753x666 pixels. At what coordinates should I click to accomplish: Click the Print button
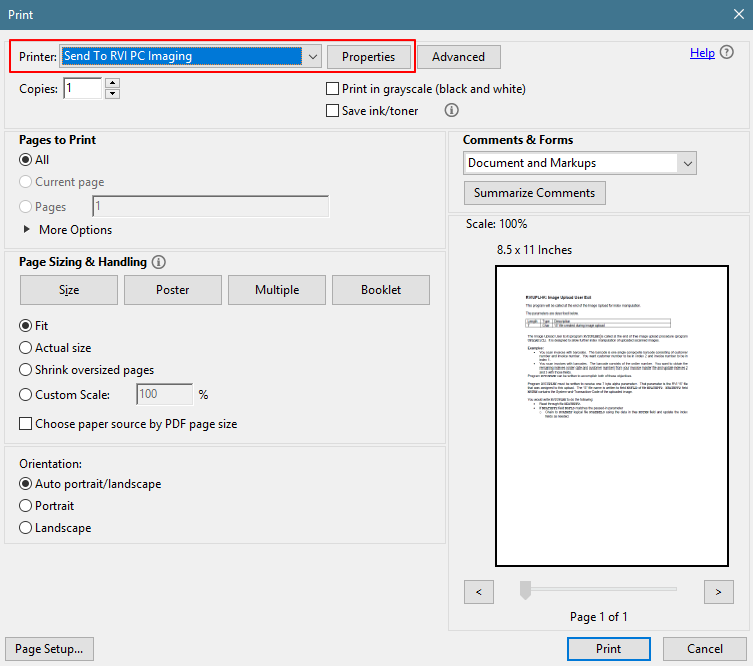click(609, 649)
